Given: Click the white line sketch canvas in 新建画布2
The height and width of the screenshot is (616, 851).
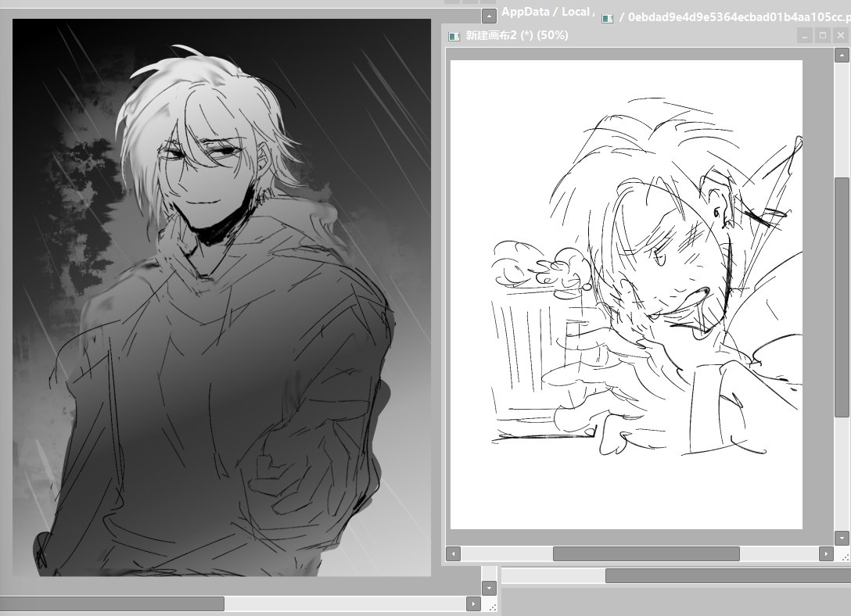Looking at the screenshot, I should point(627,295).
